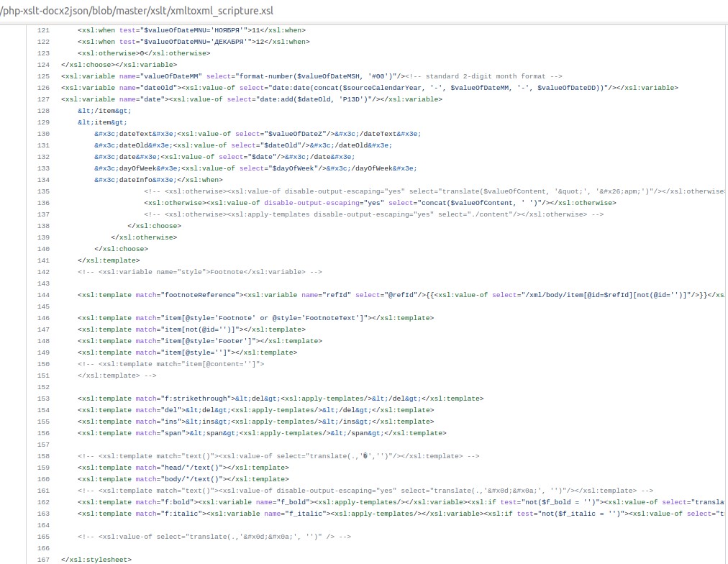Select line number 127
The width and height of the screenshot is (728, 564).
tap(43, 99)
